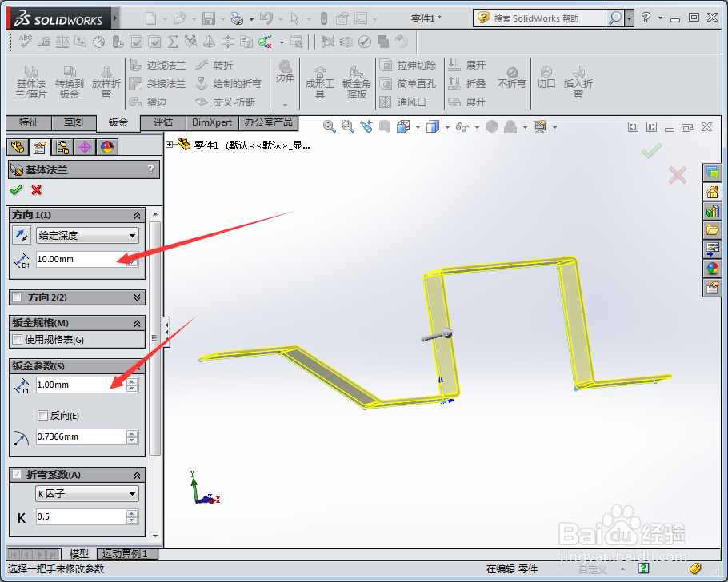Screen dimensions: 728x582
Task: Click the Base Flange/Tab (基体法兰/薄片) tool
Action: coord(31,82)
